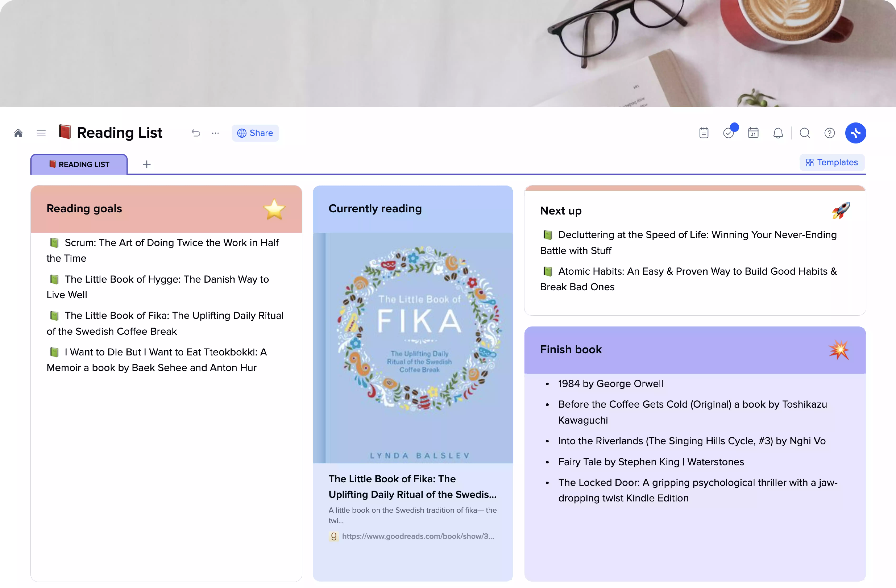Image resolution: width=896 pixels, height=588 pixels.
Task: Click the Goodreads 'g' icon in the bookmark
Action: tap(333, 536)
